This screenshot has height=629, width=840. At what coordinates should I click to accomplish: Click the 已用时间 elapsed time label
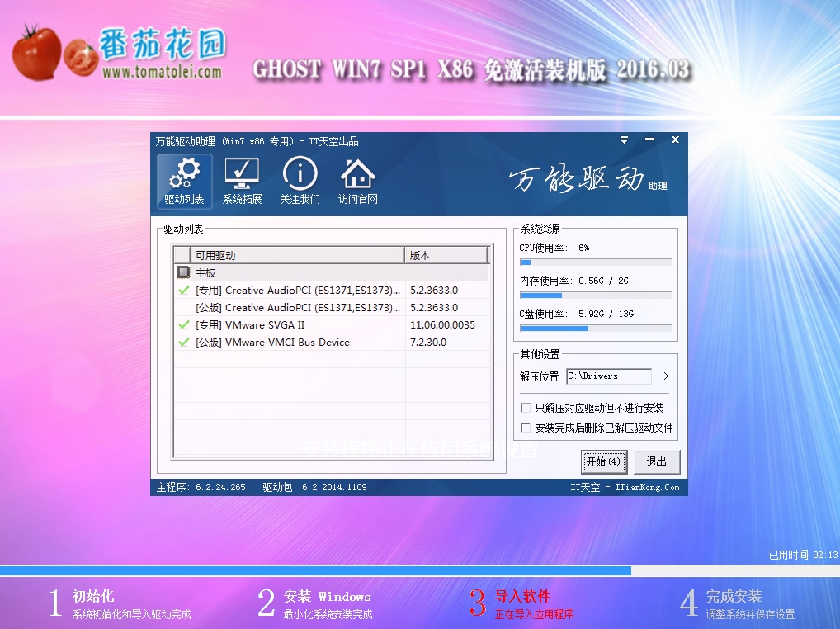coord(803,555)
